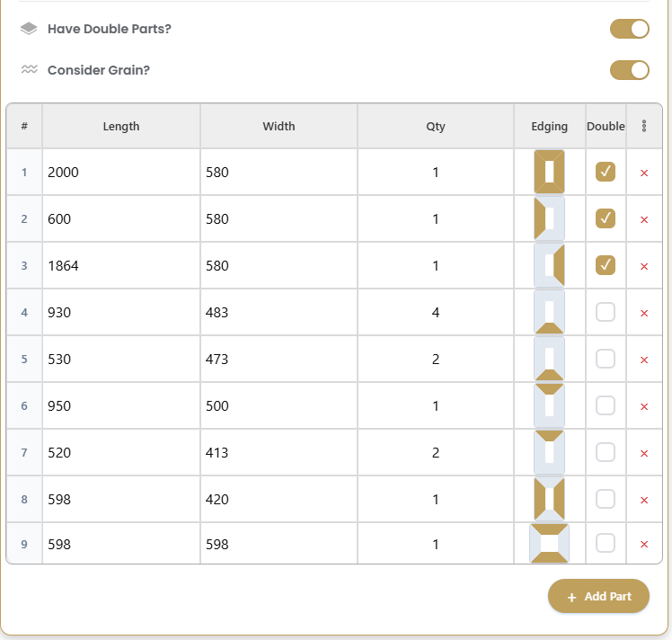This screenshot has height=640, width=672.
Task: Click the Double column header
Action: tap(606, 126)
